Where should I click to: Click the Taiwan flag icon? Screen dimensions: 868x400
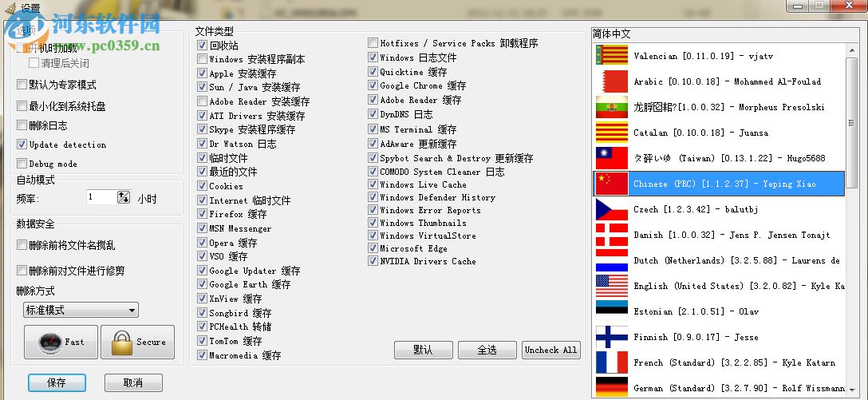point(612,158)
